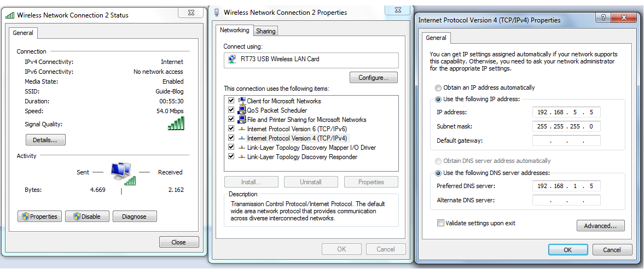
Task: Run Diagnose on the connection
Action: coord(135,217)
